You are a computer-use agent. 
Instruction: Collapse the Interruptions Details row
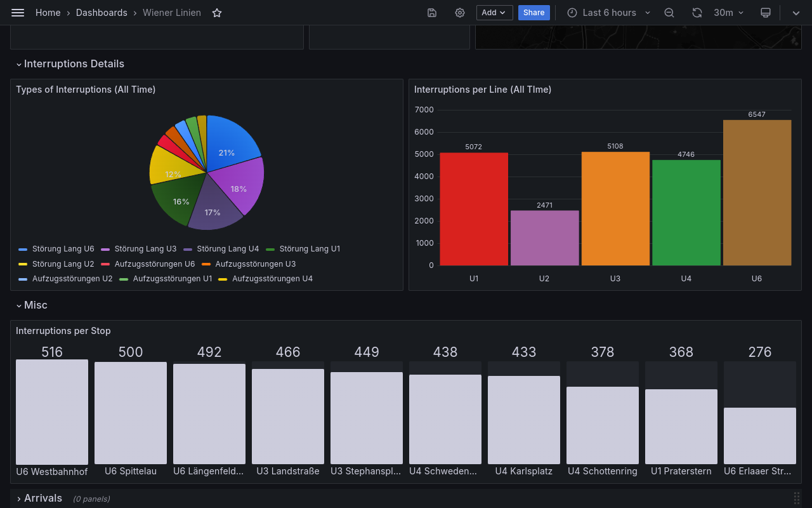click(70, 63)
